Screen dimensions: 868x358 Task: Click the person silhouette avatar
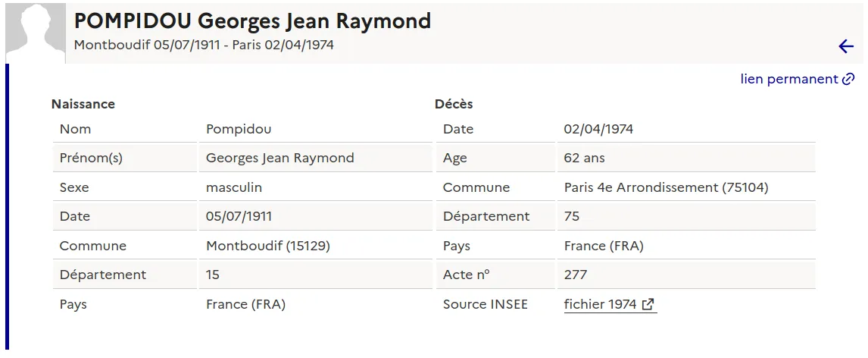tap(36, 32)
